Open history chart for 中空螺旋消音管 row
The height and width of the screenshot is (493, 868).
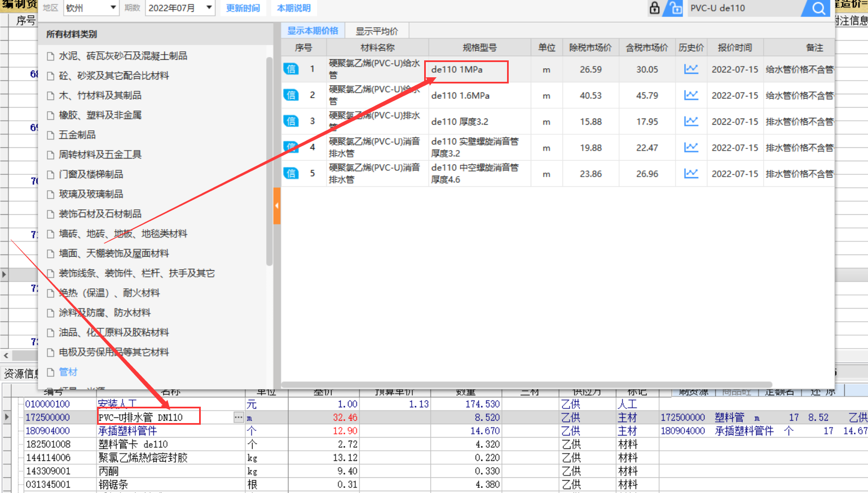coord(691,173)
